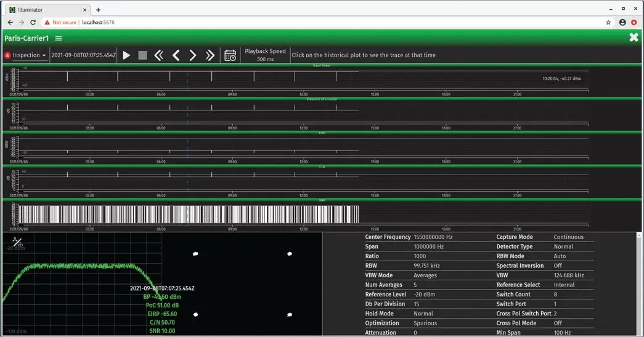The height and width of the screenshot is (337, 644).
Task: Jump back with the double left chevron
Action: [158, 55]
